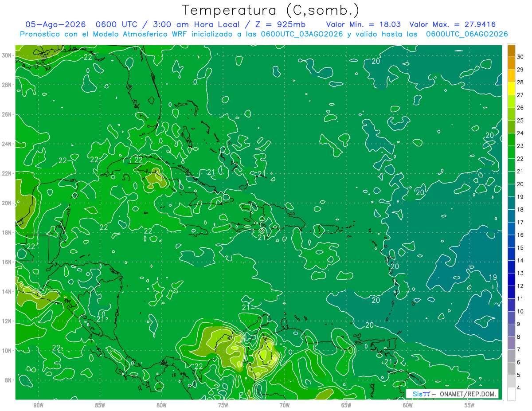
Task: Click the "55W" longitude axis label
Action: coord(469,405)
